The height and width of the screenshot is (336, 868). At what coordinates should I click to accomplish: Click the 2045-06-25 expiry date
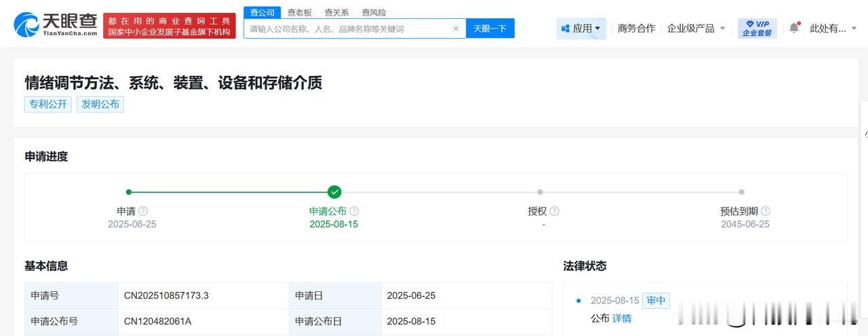point(745,224)
